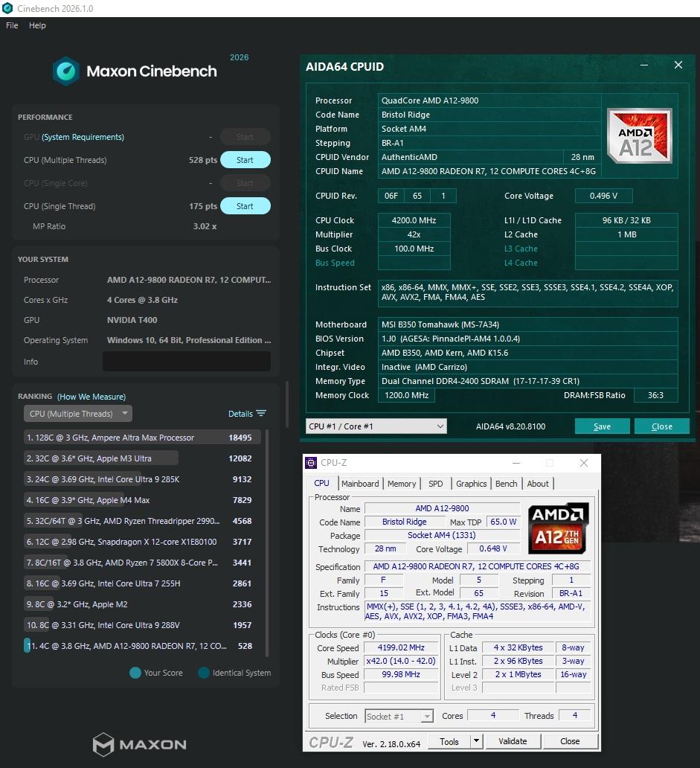700x768 pixels.
Task: Close the AIDA64 CPUID window with X
Action: pos(678,65)
